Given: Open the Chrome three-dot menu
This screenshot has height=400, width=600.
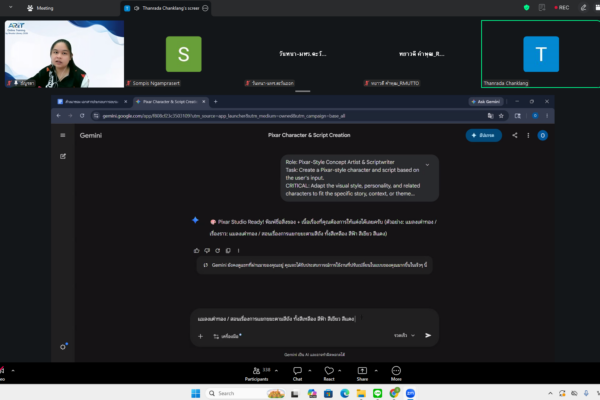Looking at the screenshot, I should [547, 116].
